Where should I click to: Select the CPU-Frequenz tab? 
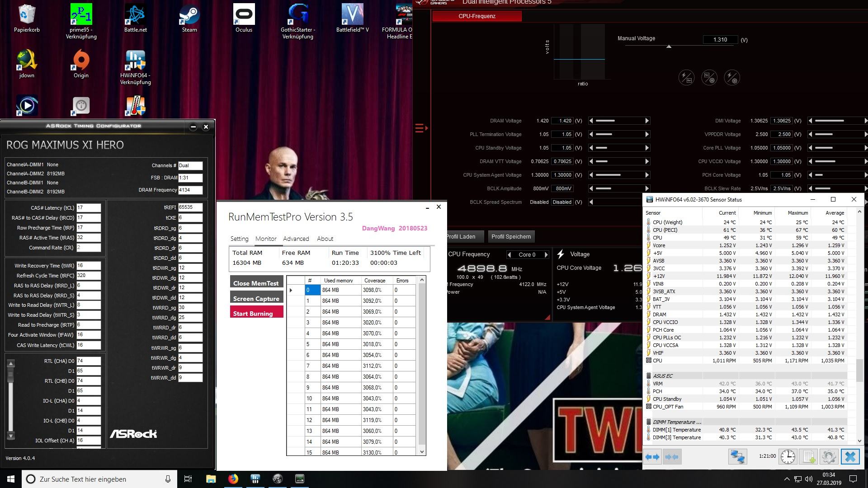(x=476, y=16)
